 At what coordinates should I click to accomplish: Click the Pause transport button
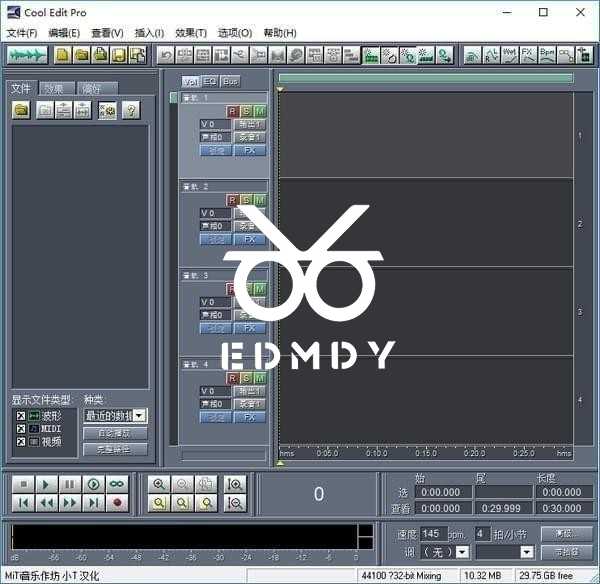click(70, 484)
